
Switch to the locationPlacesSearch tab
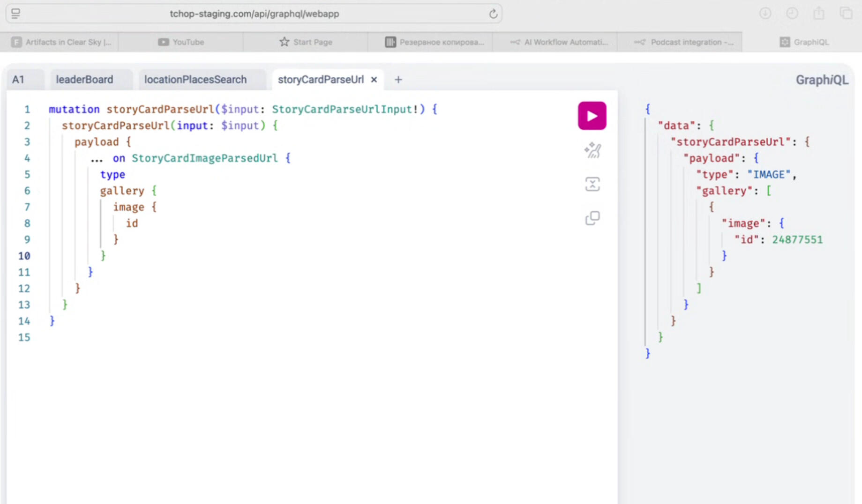coord(195,80)
